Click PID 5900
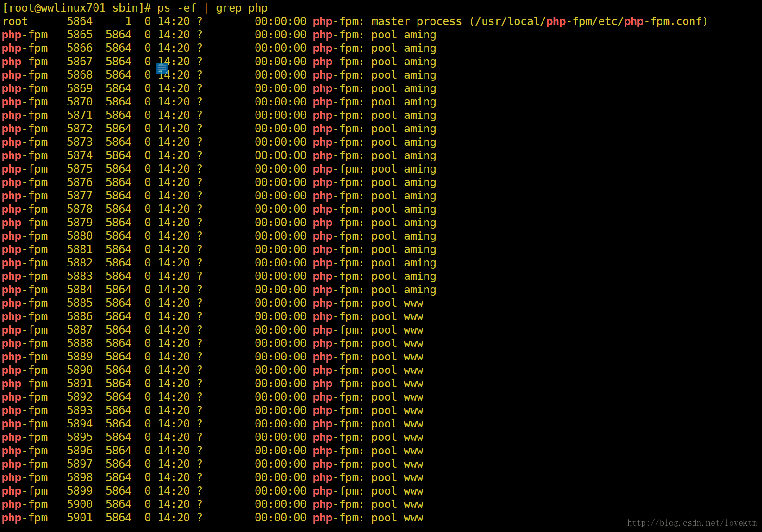The width and height of the screenshot is (762, 532). (80, 504)
